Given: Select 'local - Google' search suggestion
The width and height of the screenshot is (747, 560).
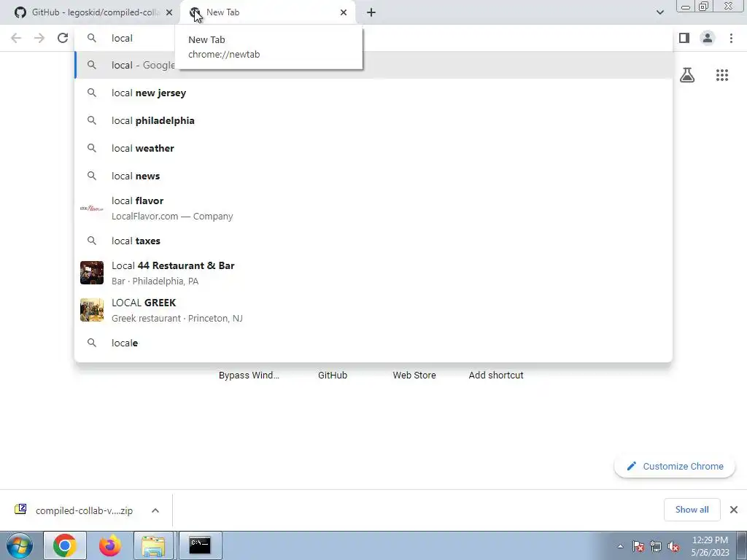Looking at the screenshot, I should 373,65.
